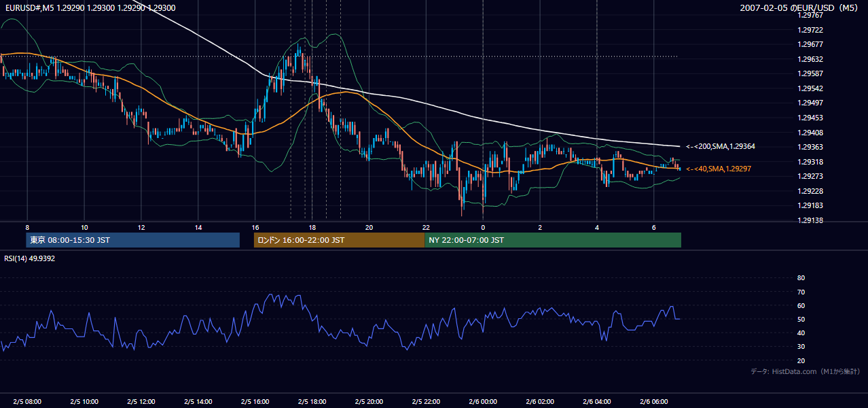This screenshot has width=868, height=408.
Task: Click RSI scale value 30
Action: click(x=801, y=347)
